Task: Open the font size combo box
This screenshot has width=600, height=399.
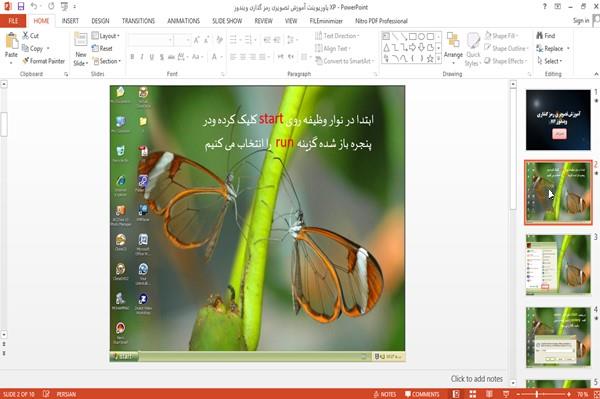Action: click(x=182, y=40)
